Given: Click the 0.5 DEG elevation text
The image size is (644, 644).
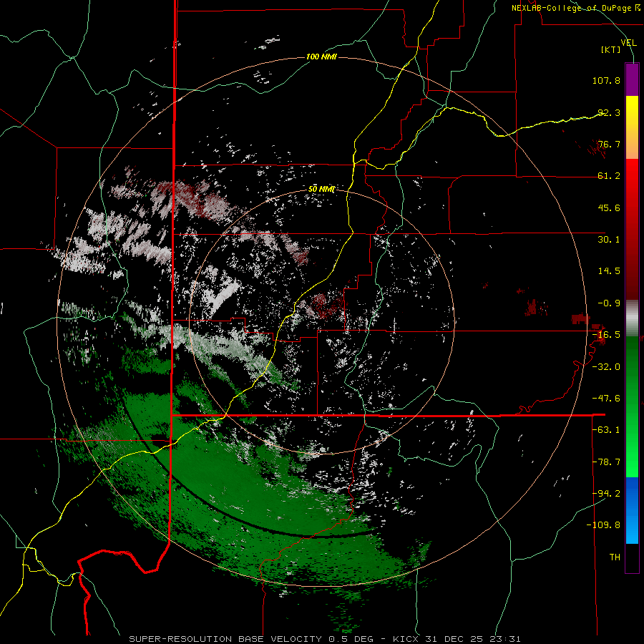Looking at the screenshot, I should point(351,639).
